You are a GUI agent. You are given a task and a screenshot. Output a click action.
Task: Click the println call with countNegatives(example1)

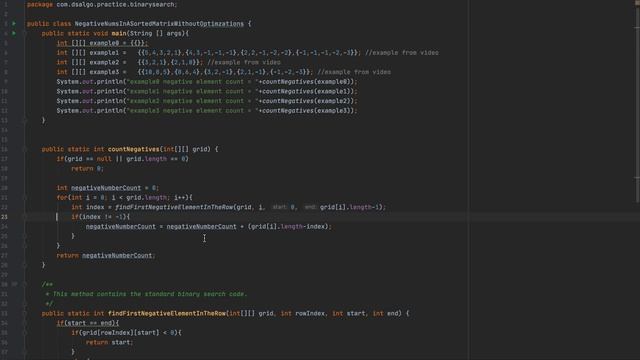pos(207,91)
